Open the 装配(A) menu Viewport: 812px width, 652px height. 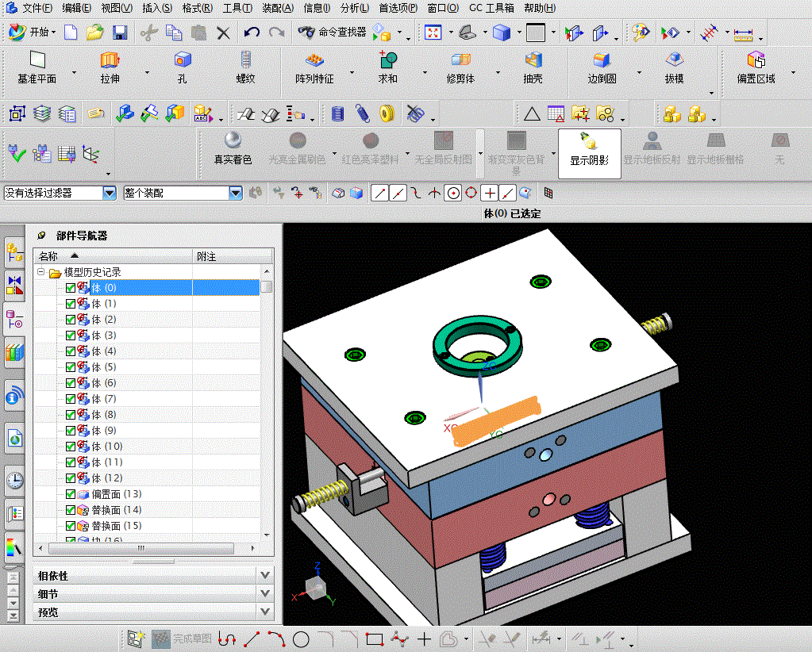(x=278, y=8)
